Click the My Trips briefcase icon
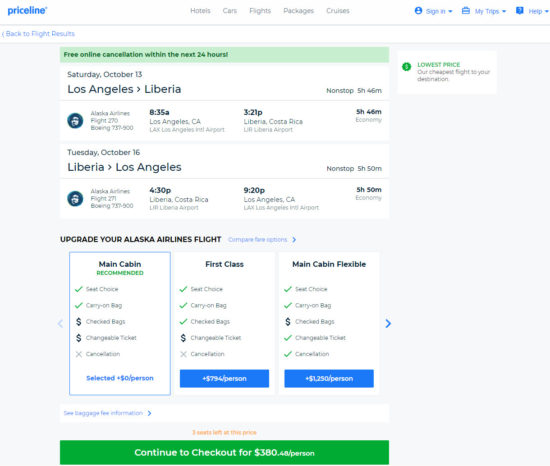 coord(465,11)
